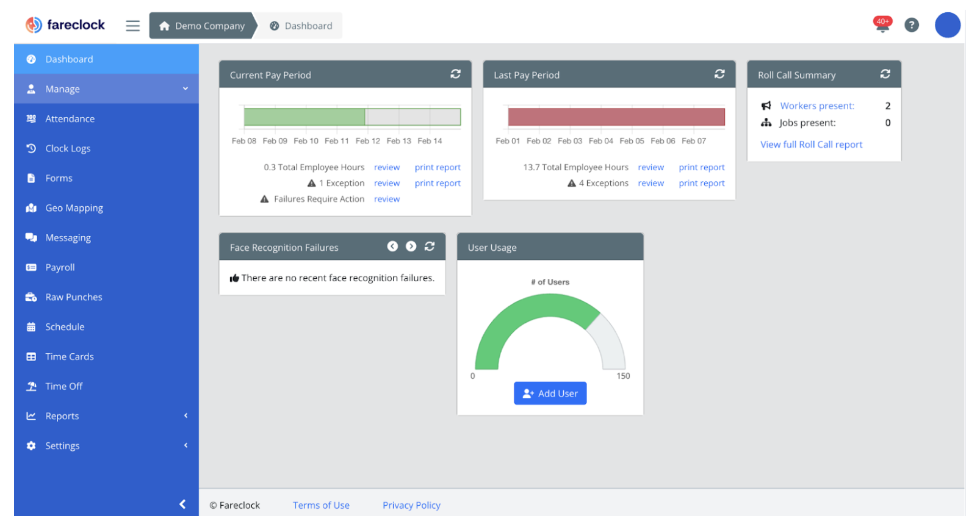Click the Add User button
The height and width of the screenshot is (532, 980).
(550, 394)
